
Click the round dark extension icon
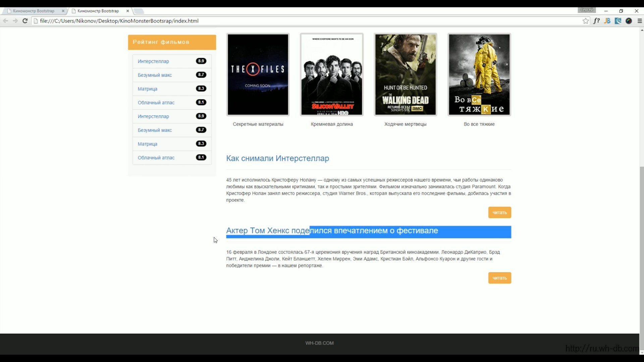point(629,21)
